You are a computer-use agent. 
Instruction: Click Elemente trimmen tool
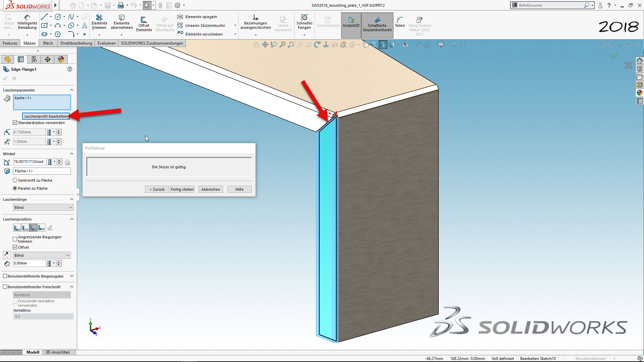click(x=99, y=22)
